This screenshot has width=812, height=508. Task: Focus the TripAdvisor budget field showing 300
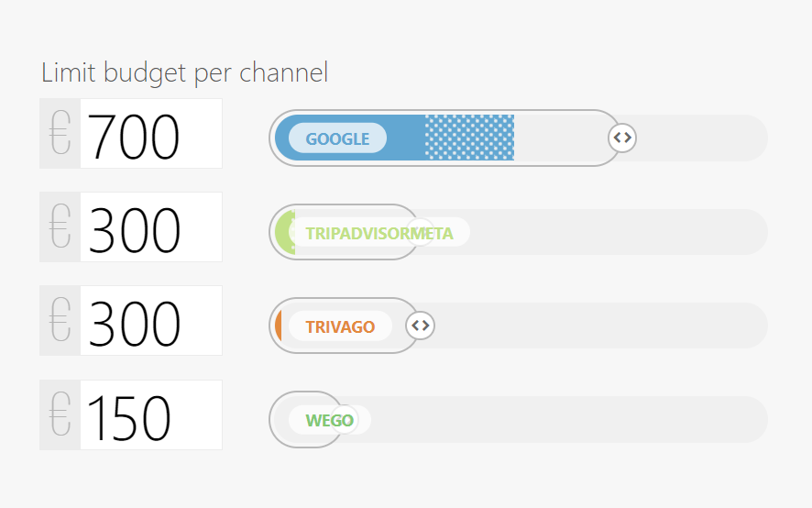click(150, 227)
